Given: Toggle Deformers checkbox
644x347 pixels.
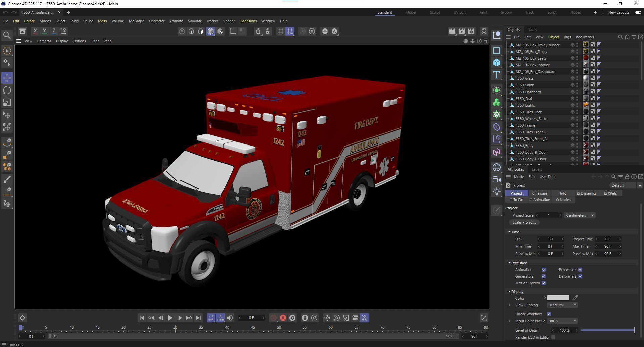Looking at the screenshot, I should point(580,276).
